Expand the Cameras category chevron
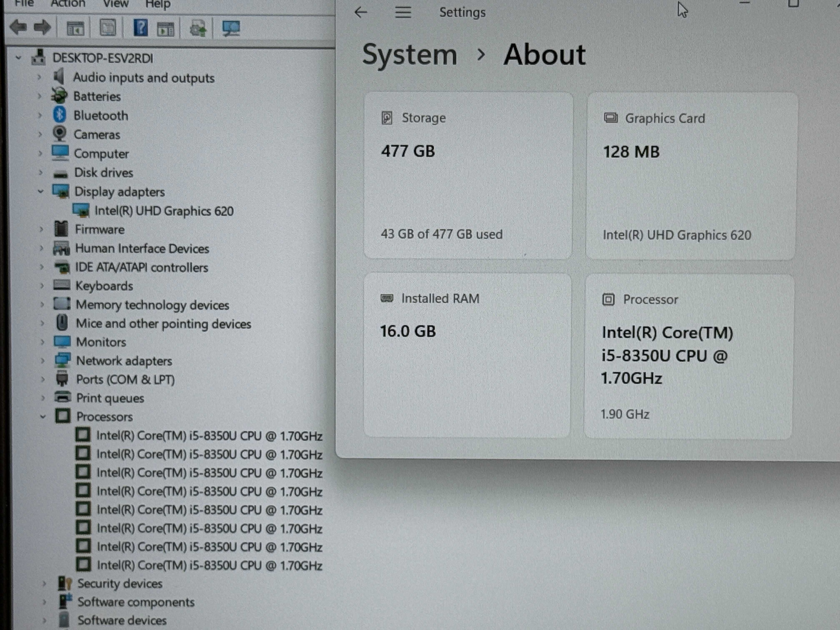The height and width of the screenshot is (630, 840). tap(40, 134)
